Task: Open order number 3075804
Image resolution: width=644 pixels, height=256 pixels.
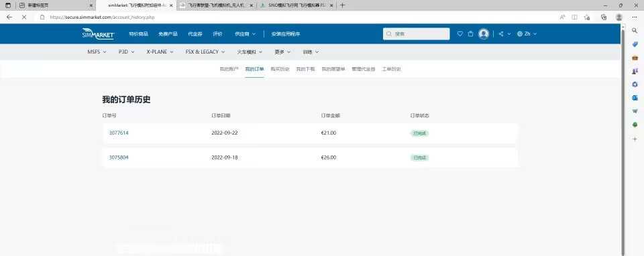Action: [x=119, y=157]
